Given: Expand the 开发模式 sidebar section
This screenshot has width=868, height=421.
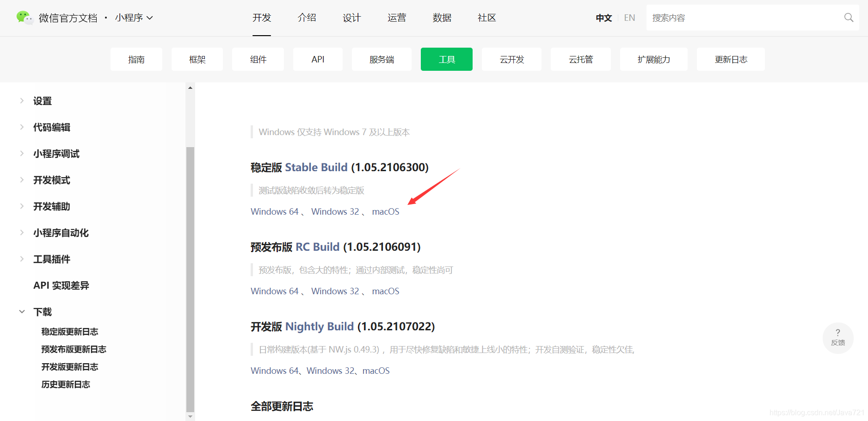Looking at the screenshot, I should click(22, 180).
